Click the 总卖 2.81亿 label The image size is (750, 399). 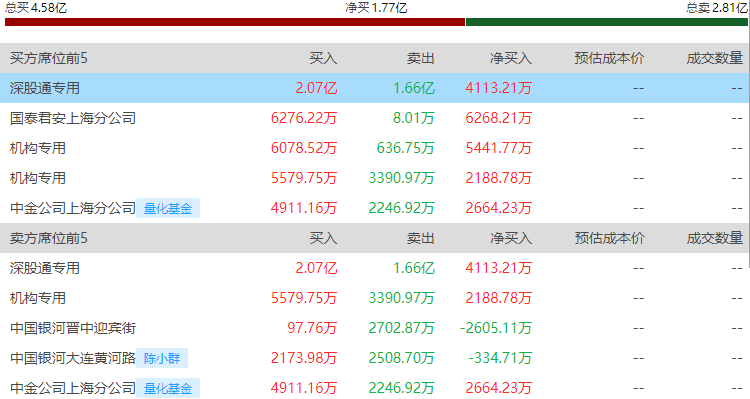pyautogui.click(x=717, y=8)
